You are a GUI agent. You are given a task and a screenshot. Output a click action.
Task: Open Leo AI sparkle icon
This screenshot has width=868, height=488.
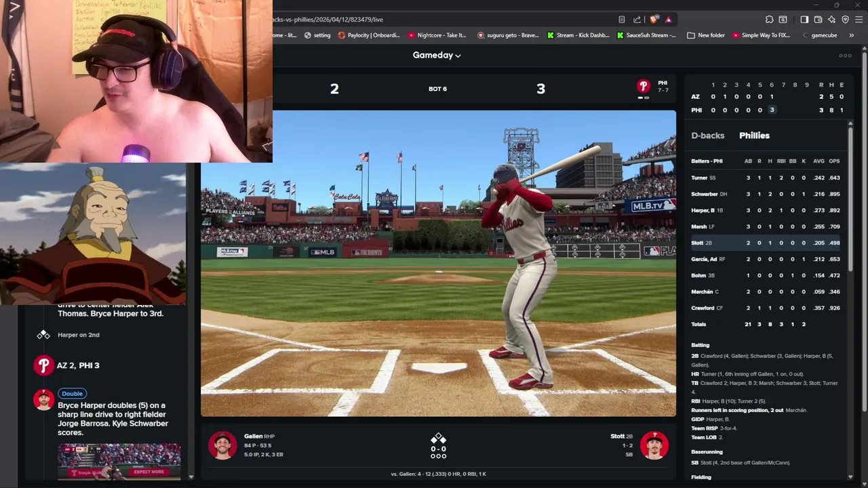(831, 20)
